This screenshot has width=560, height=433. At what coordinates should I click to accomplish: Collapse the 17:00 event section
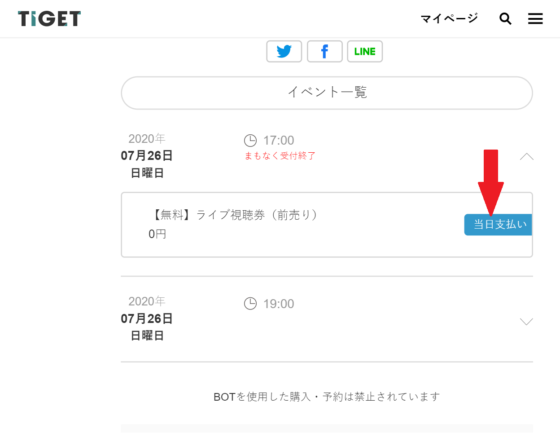[526, 156]
